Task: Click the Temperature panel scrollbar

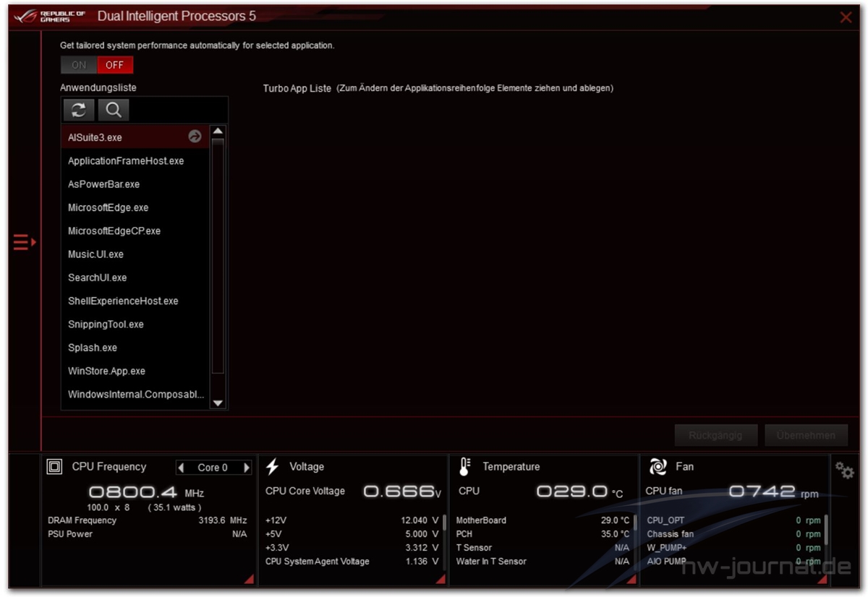Action: point(634,523)
